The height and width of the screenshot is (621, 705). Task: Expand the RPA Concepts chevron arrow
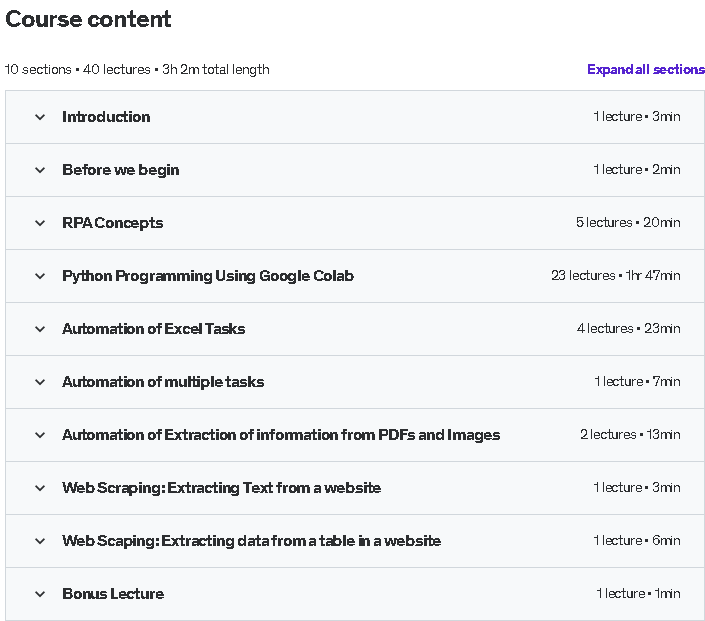(x=40, y=223)
